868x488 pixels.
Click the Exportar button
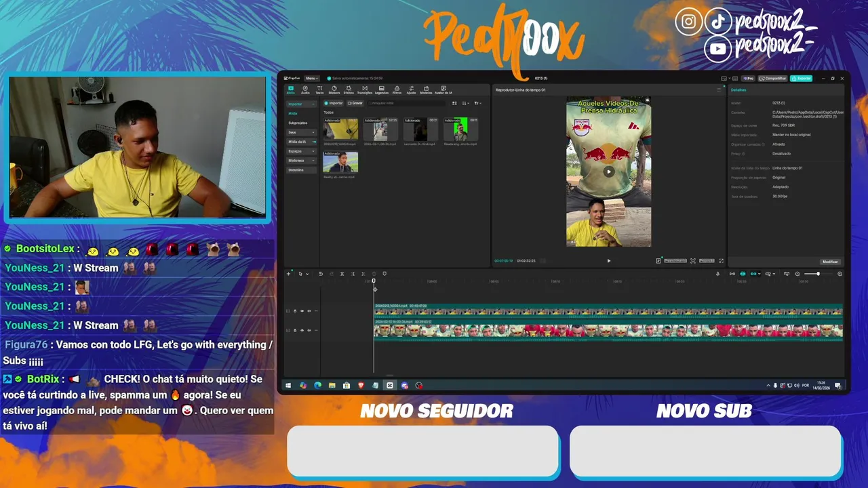[x=801, y=79]
